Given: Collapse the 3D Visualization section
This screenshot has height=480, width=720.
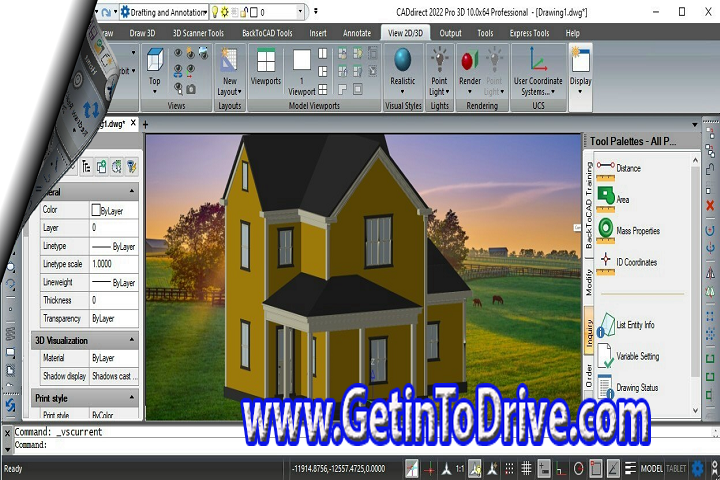Looking at the screenshot, I should click(x=132, y=340).
